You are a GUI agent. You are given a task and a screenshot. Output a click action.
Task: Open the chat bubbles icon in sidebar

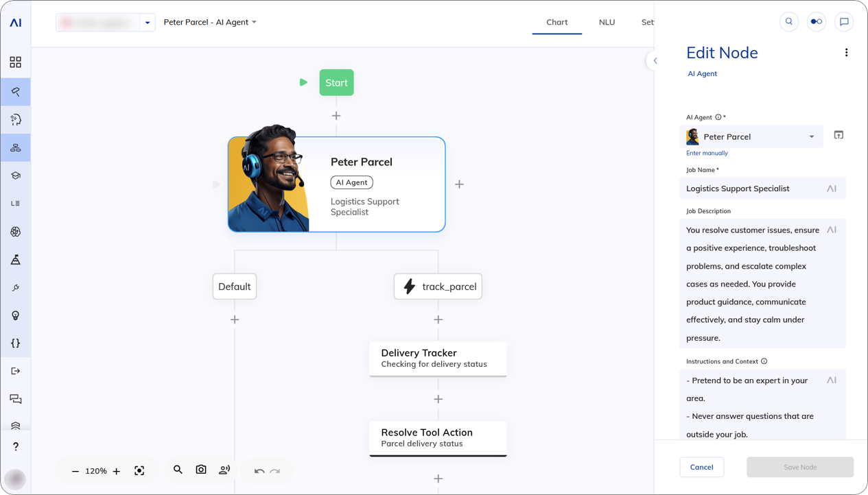15,399
